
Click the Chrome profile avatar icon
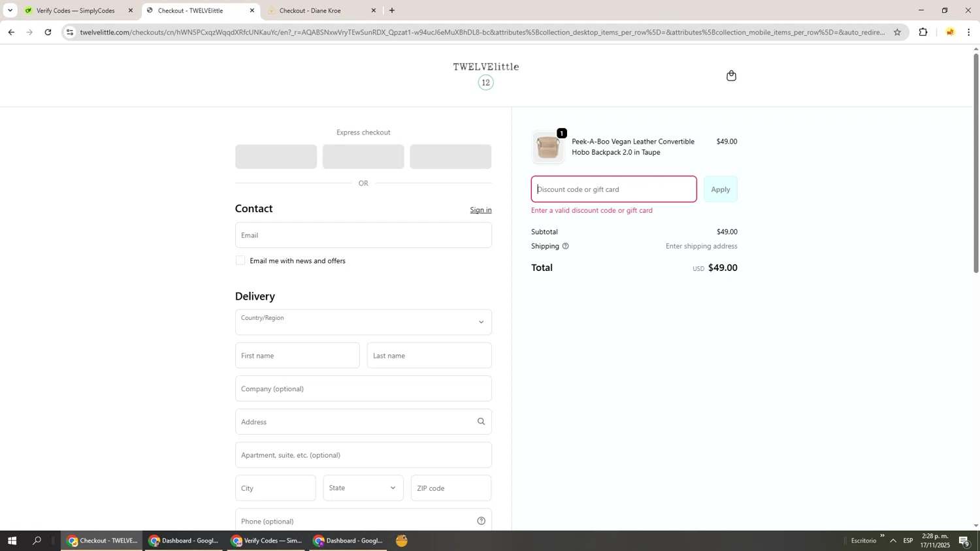pos(950,32)
